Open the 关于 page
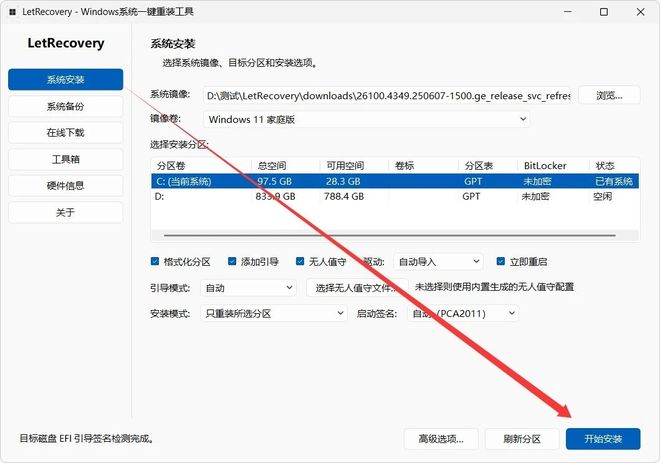Screen dimensions: 660x463 pyautogui.click(x=66, y=213)
